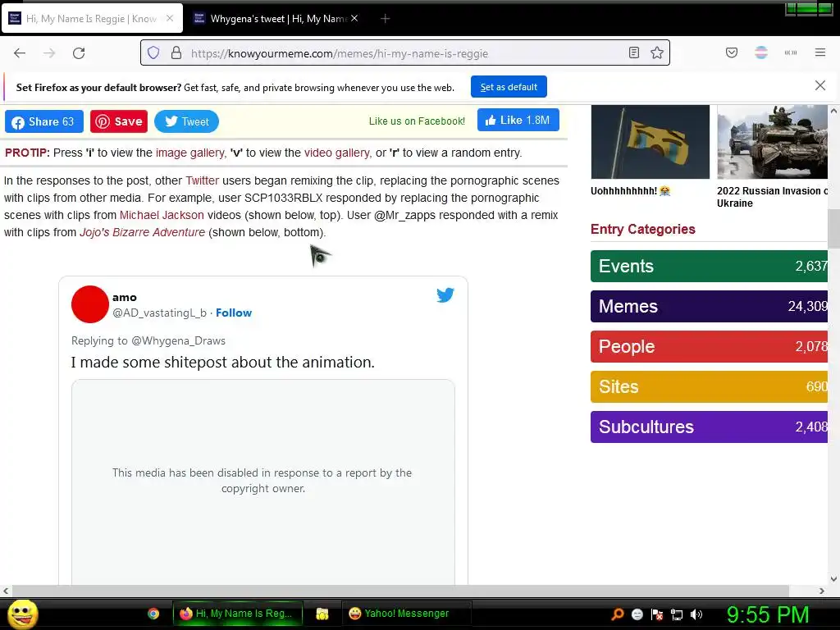Browse the People category
Image resolution: width=840 pixels, height=630 pixels.
pos(709,347)
